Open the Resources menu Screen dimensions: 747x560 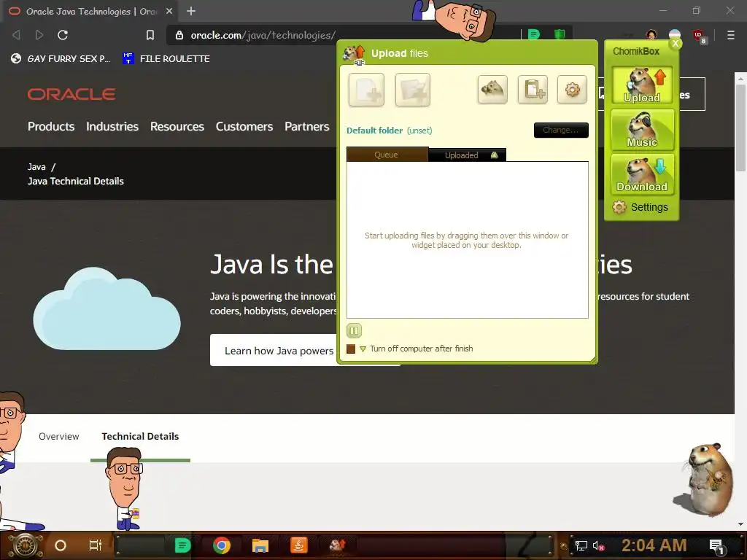pyautogui.click(x=177, y=126)
